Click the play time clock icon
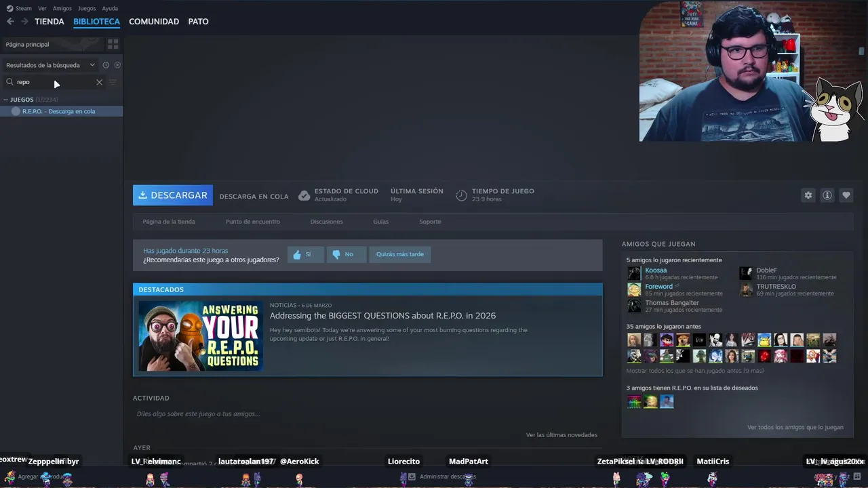Screen dimensions: 868x488 click(x=461, y=195)
